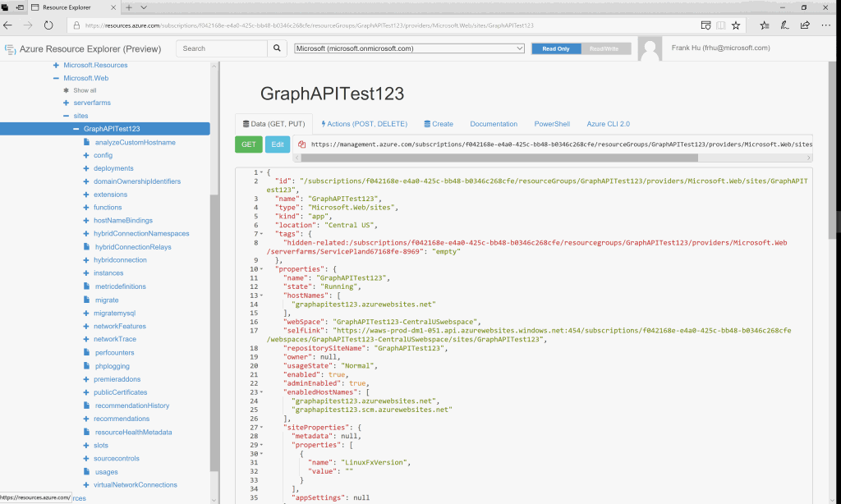This screenshot has width=841, height=504.
Task: Open the virtualNetworkConnections tree link
Action: coord(136,484)
